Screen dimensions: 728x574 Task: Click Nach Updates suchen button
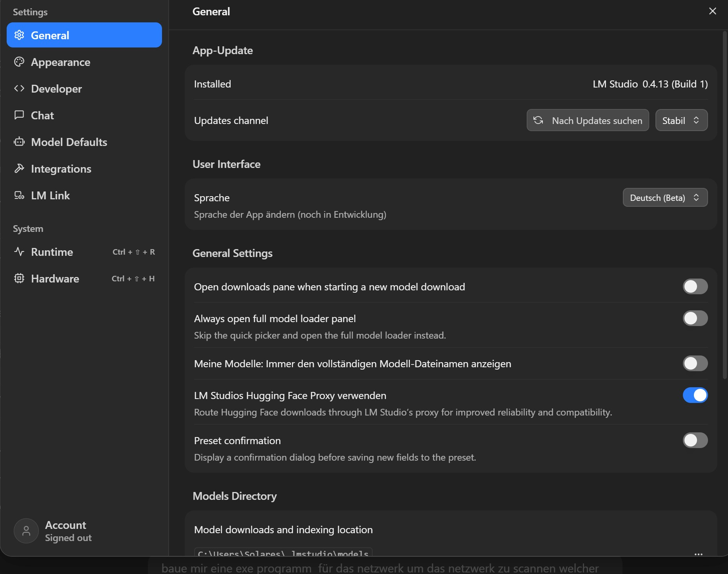click(588, 120)
